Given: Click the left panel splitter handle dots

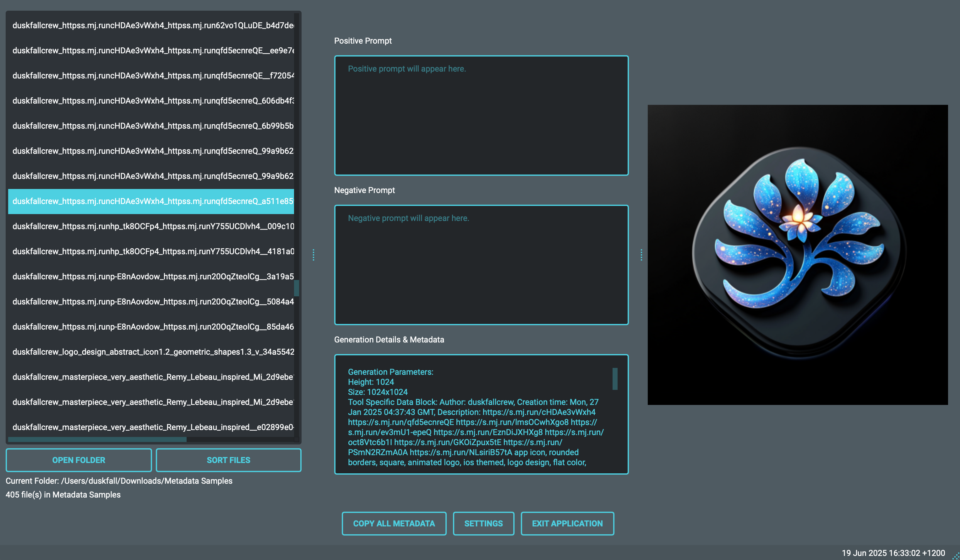Looking at the screenshot, I should pyautogui.click(x=314, y=255).
